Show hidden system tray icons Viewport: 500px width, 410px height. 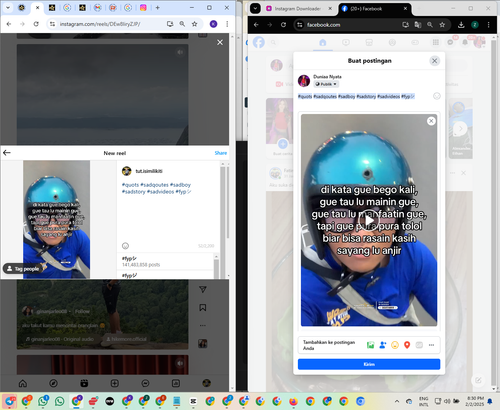point(397,401)
